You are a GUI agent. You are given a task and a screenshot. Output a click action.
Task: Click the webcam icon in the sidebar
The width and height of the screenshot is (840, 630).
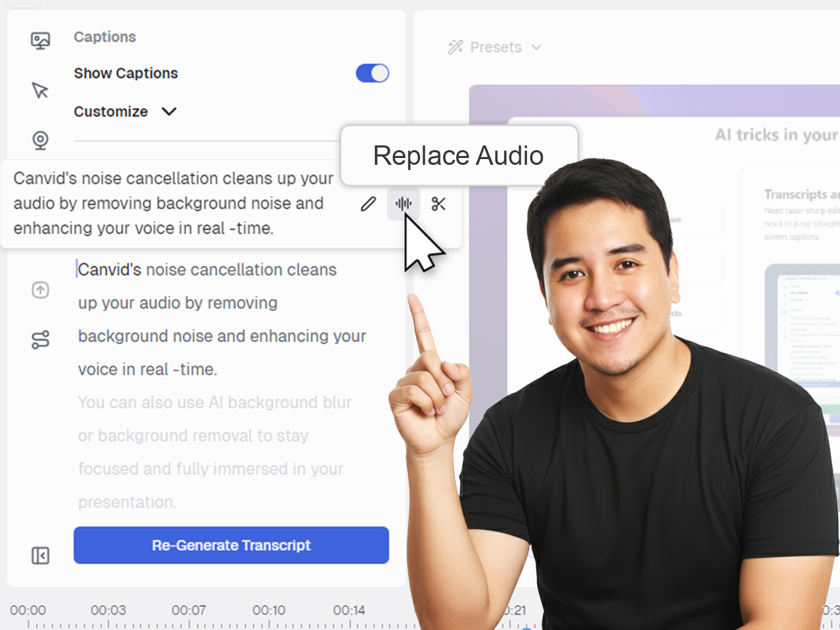tap(40, 139)
